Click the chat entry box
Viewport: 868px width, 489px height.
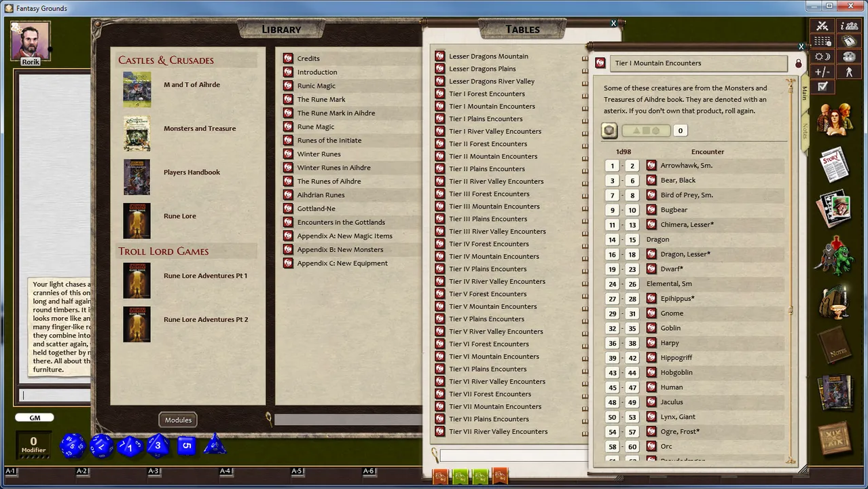(x=54, y=395)
